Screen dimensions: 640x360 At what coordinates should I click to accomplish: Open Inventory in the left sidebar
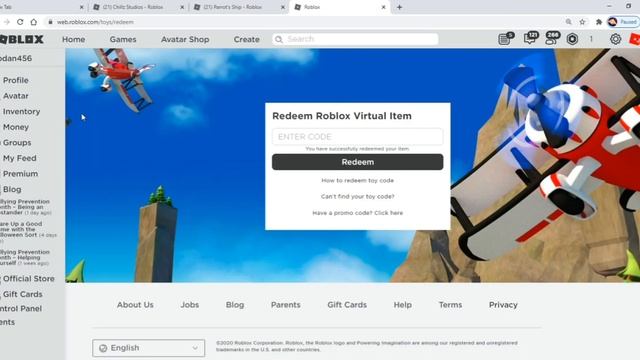pos(21,111)
